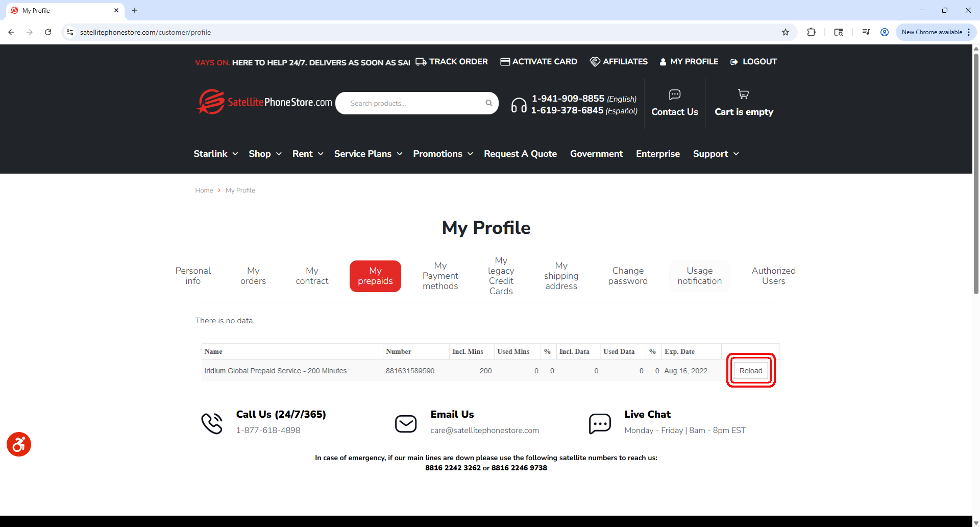
Task: Open My legacy Credit Cards tab
Action: click(501, 276)
